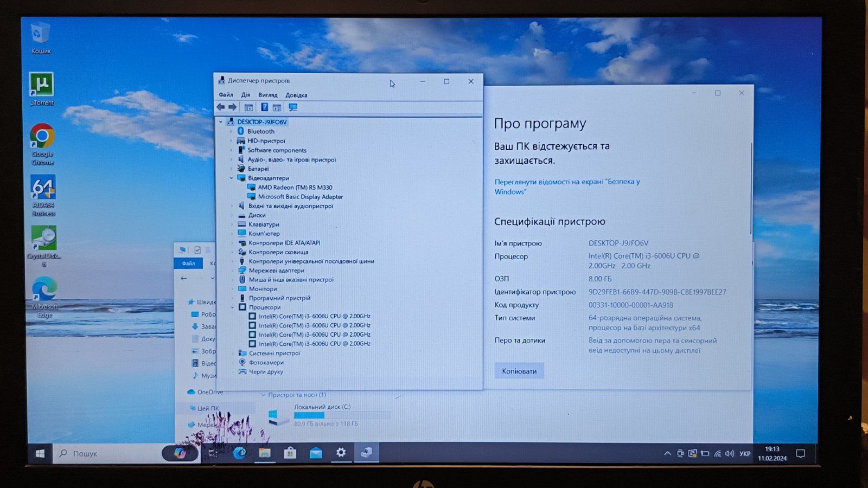Expand the Мережеві адаптери category
The height and width of the screenshot is (488, 868).
(232, 270)
